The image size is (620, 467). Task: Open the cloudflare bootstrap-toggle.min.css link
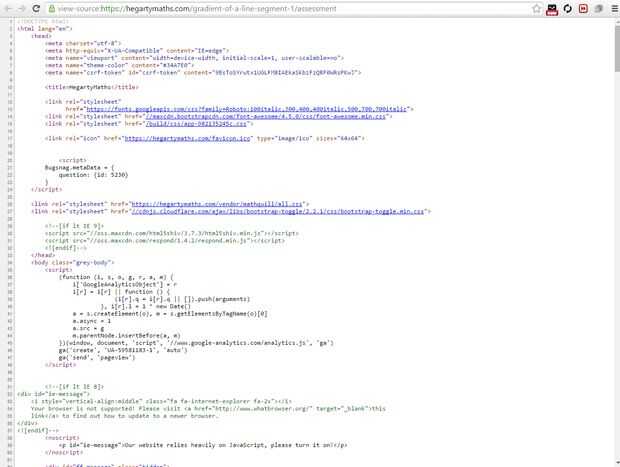(278, 211)
